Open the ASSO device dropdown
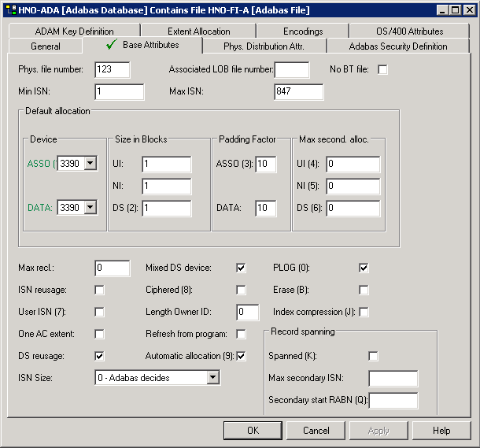The image size is (480, 448). (90, 164)
